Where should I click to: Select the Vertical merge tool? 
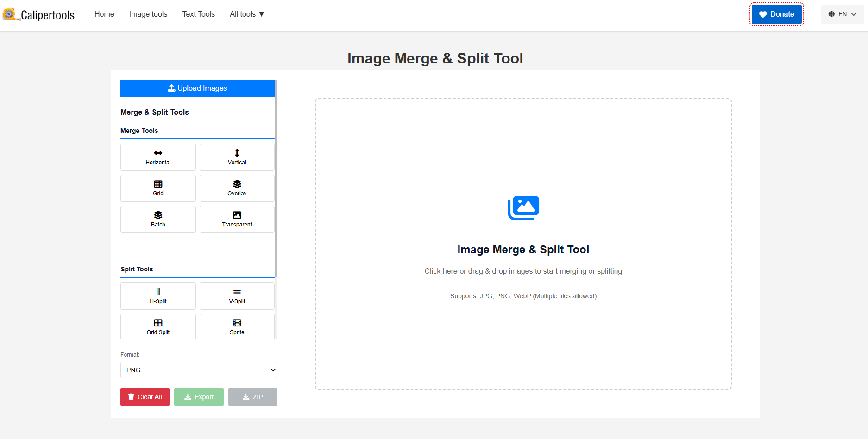click(237, 157)
